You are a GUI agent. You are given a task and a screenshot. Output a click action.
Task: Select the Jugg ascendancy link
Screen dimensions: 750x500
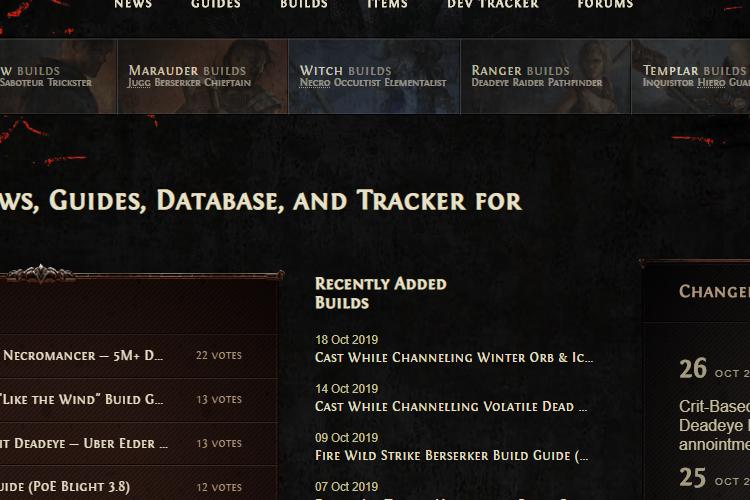tap(139, 83)
